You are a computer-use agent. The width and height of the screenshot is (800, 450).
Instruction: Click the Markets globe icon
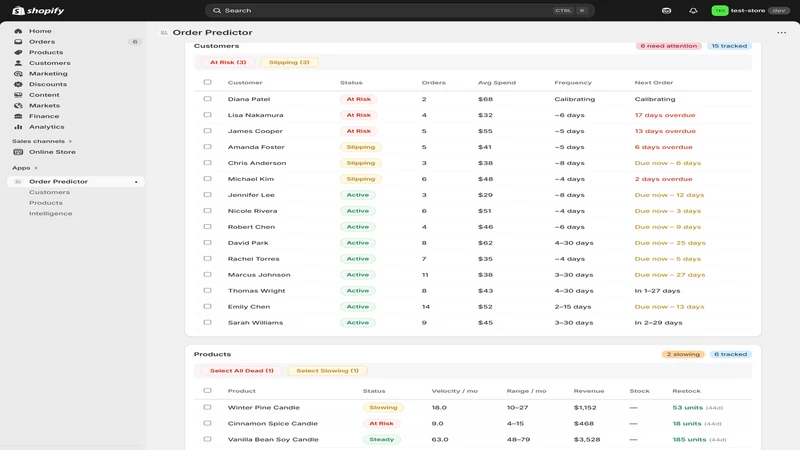pos(18,106)
